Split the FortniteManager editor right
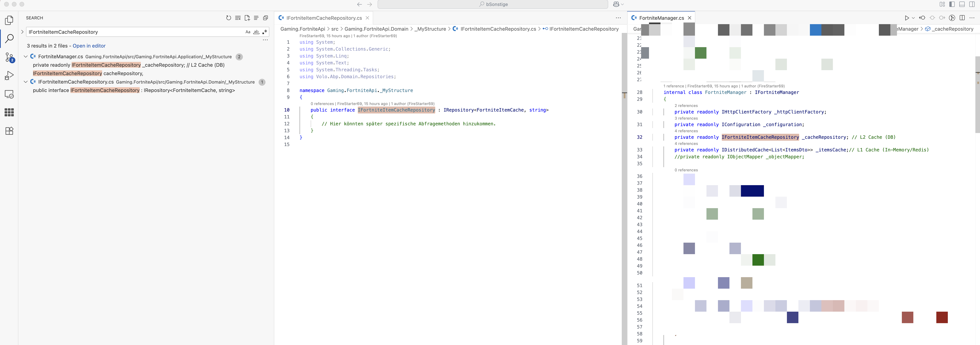 (x=962, y=18)
